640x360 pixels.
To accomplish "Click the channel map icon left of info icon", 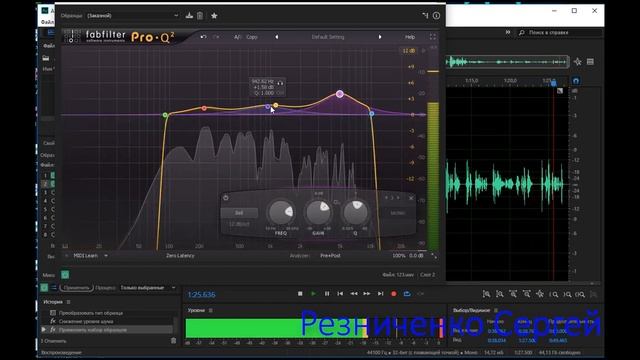I will click(x=425, y=16).
